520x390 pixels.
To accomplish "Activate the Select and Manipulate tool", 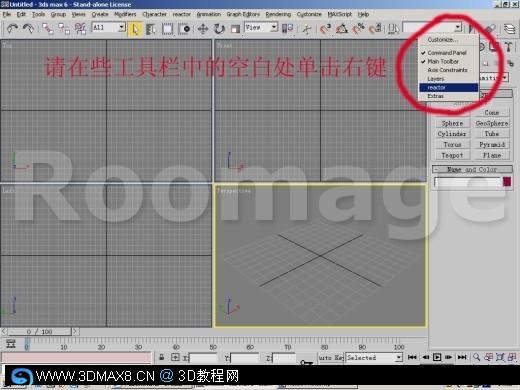I will (306, 29).
